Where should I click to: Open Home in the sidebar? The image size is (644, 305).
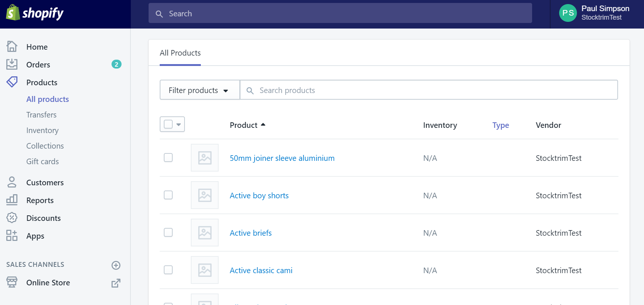(37, 47)
